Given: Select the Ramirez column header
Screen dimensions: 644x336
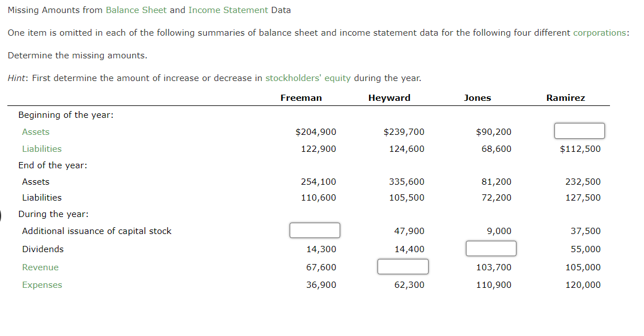Looking at the screenshot, I should coord(565,97).
